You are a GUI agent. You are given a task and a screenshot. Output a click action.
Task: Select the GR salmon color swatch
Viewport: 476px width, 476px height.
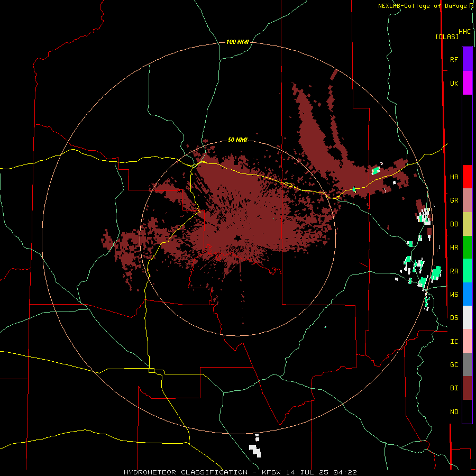point(467,200)
